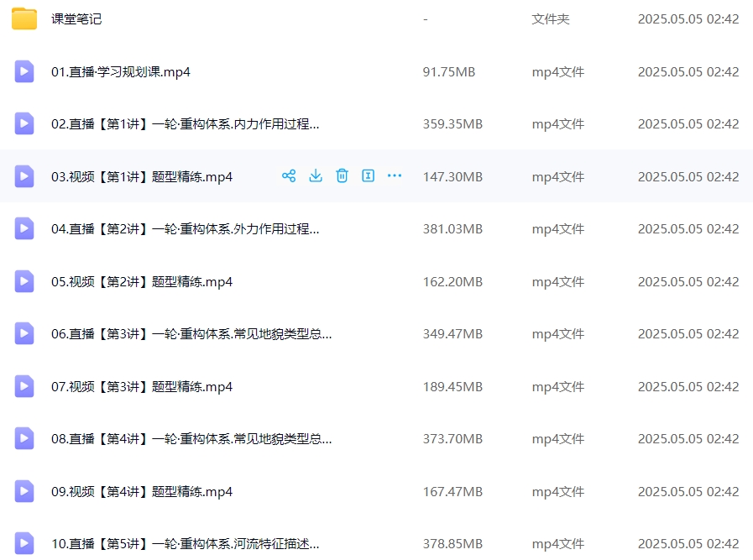
Task: Click the size value 147.30MB
Action: [x=452, y=177]
